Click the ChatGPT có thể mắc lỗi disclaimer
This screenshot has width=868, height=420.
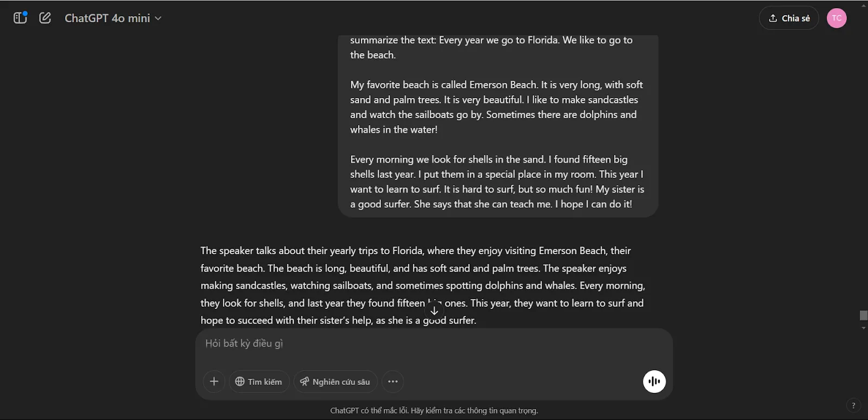[434, 411]
